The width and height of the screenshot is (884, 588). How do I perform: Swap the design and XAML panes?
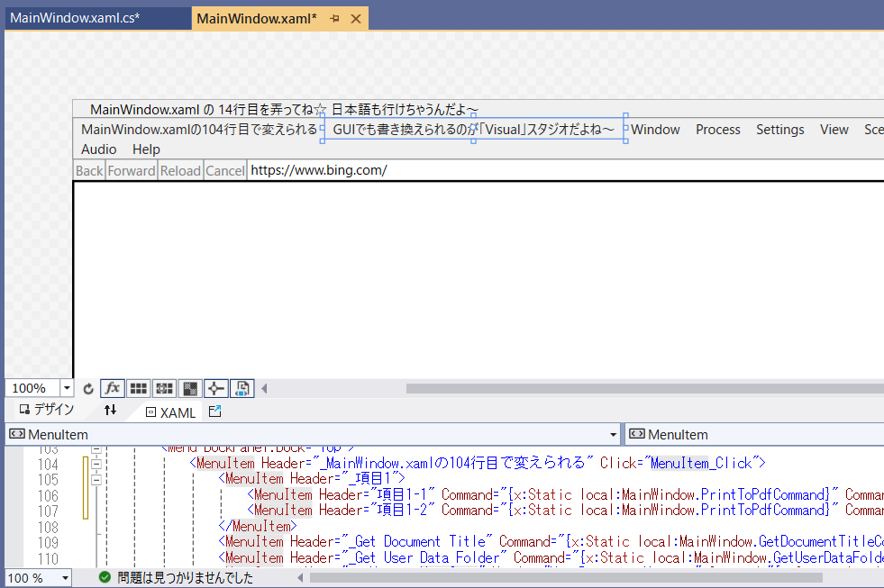(x=111, y=410)
